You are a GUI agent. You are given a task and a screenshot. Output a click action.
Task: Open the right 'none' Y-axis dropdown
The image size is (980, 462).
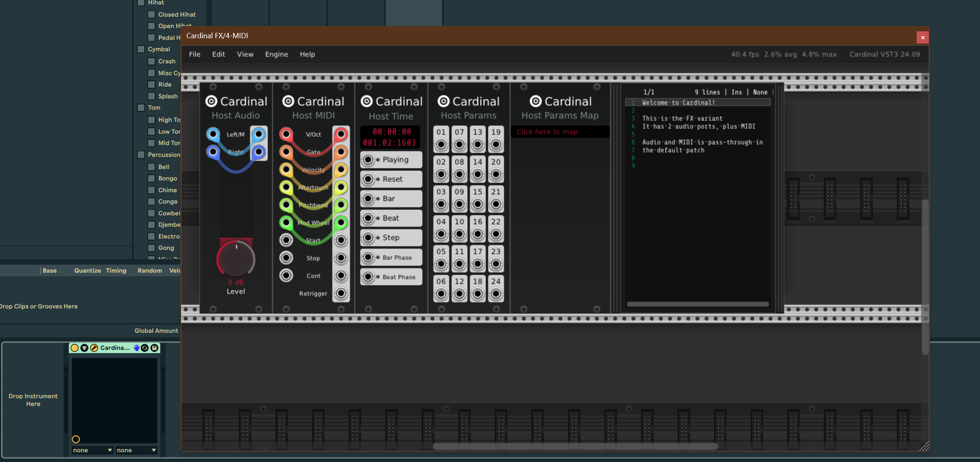pyautogui.click(x=136, y=450)
